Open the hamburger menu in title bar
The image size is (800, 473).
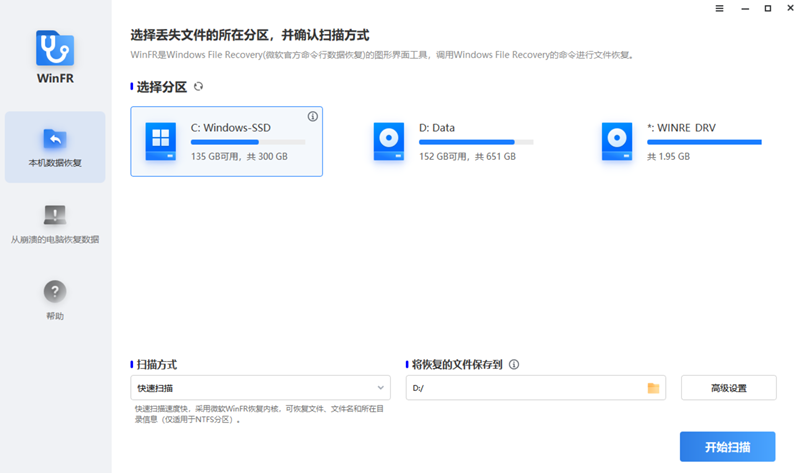click(x=719, y=8)
